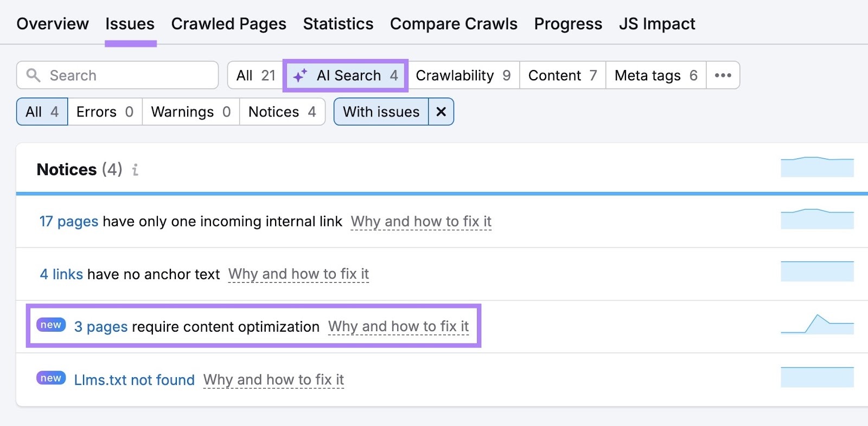Viewport: 868px width, 426px height.
Task: Open the ellipsis overflow menu for more filters
Action: (x=723, y=75)
